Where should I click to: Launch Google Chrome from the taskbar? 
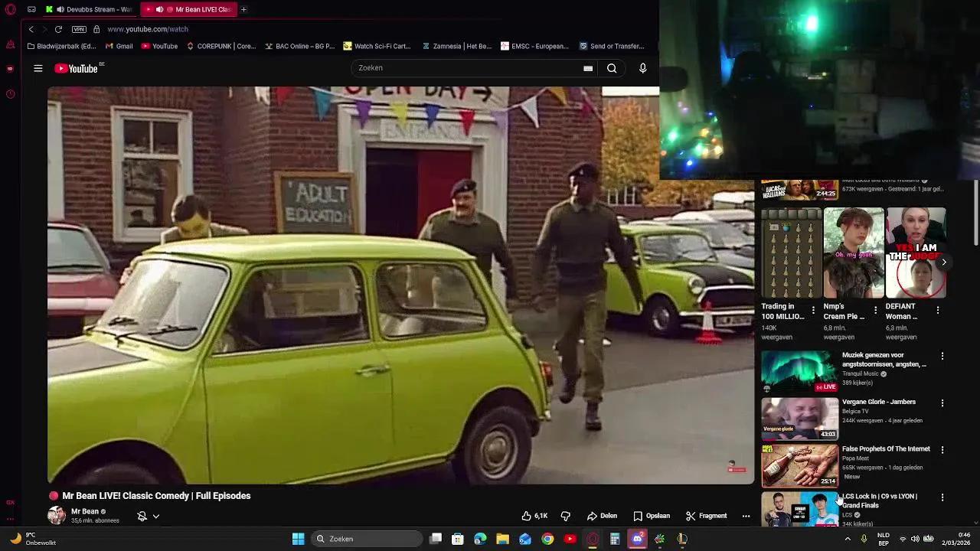pos(547,539)
